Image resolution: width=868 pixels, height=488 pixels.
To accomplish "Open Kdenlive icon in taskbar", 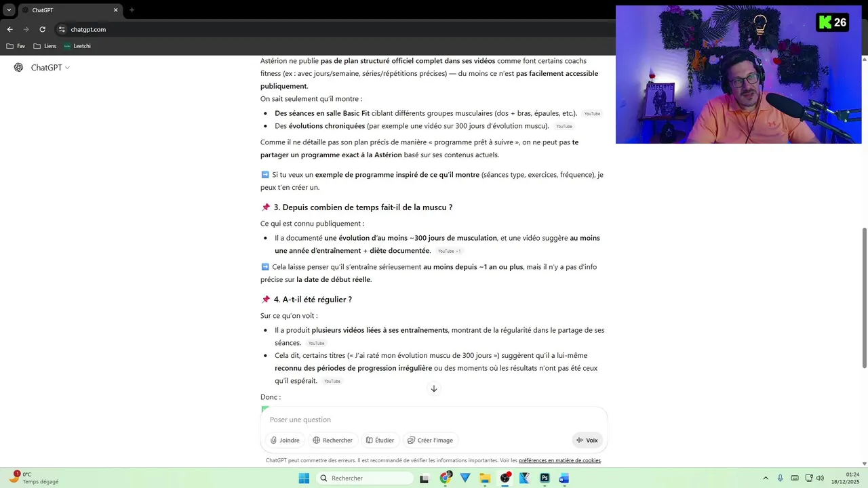I will tap(525, 478).
